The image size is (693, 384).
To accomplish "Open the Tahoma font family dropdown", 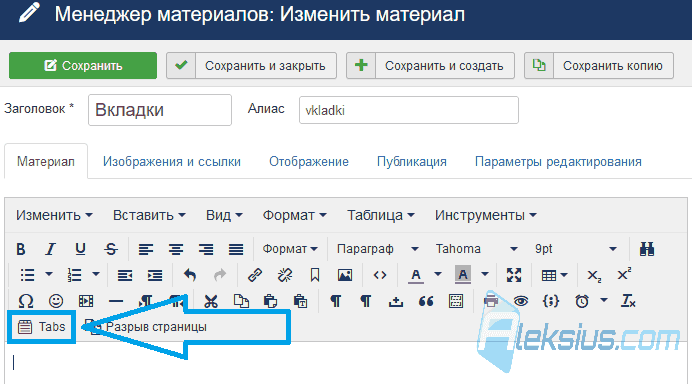I will [x=476, y=249].
